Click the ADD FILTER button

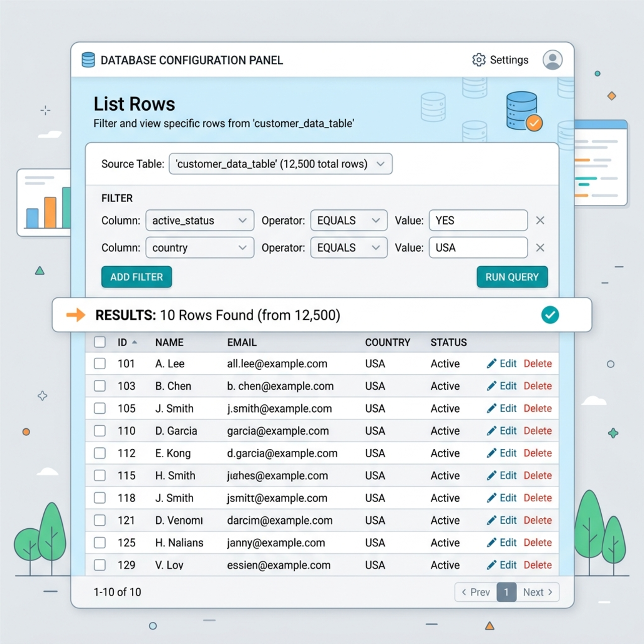(137, 277)
